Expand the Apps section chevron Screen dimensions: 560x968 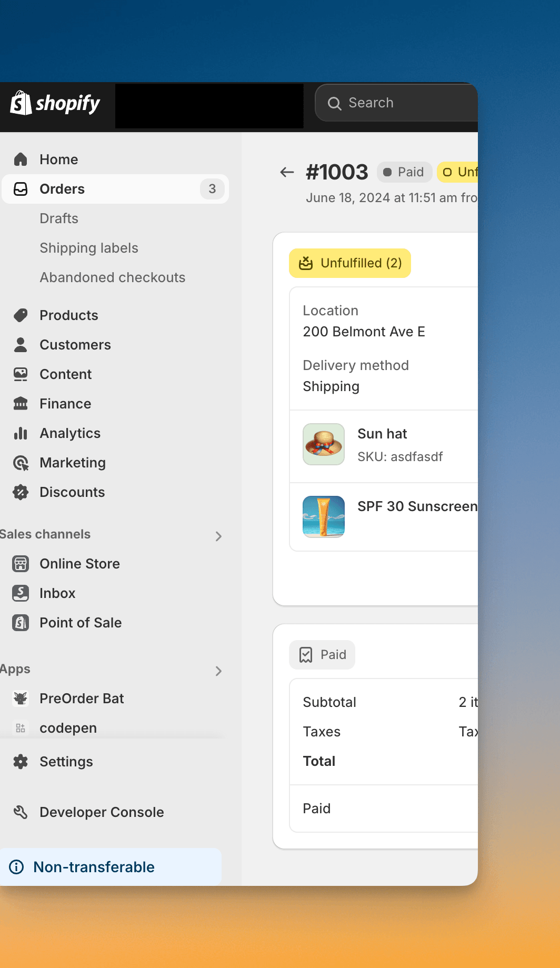click(x=218, y=671)
